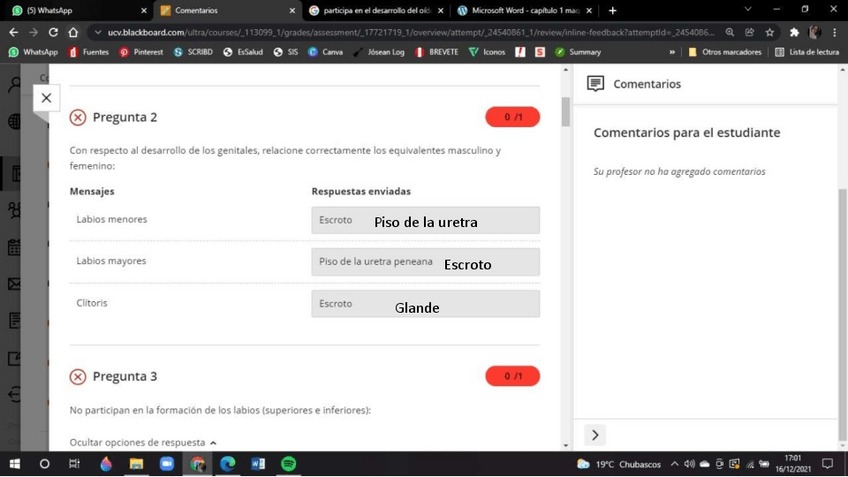Click the Comentarios speech bubble icon
Viewport: 848px width, 477px height.
click(595, 84)
